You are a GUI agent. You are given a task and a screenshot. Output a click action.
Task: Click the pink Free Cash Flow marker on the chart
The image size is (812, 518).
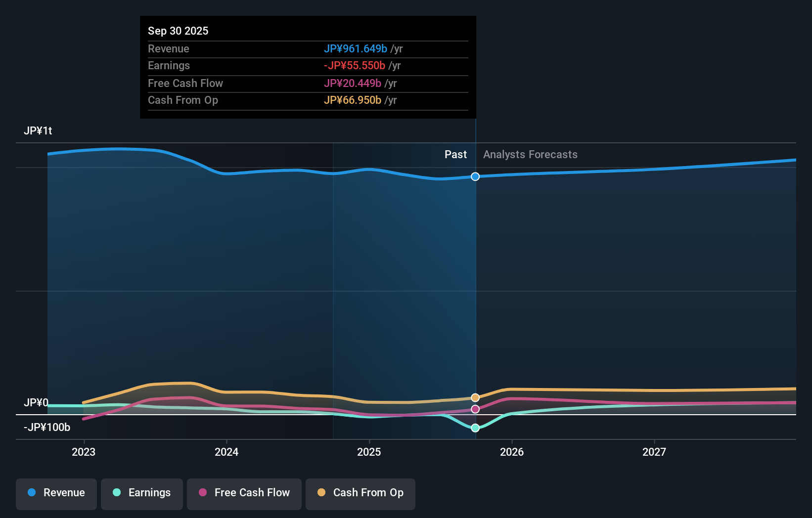pos(475,409)
